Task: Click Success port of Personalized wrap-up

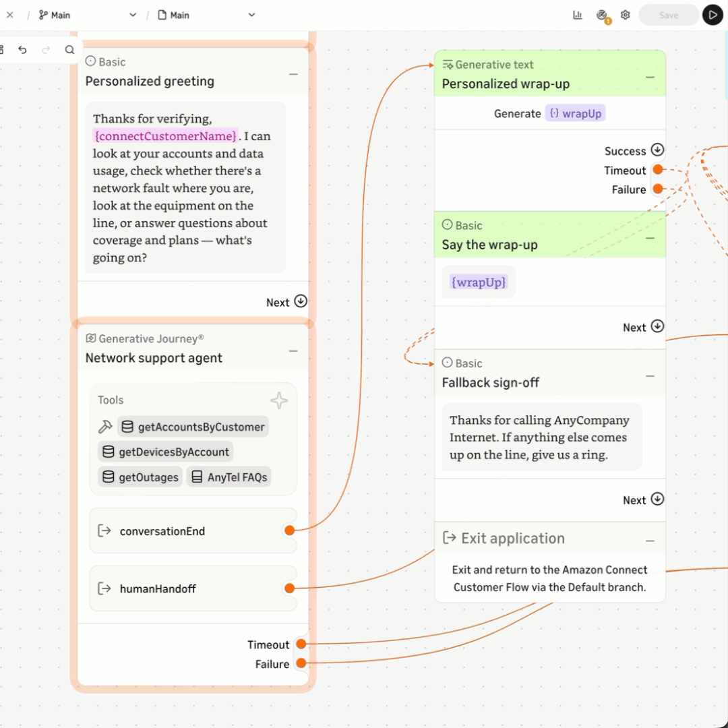Action: pyautogui.click(x=657, y=150)
